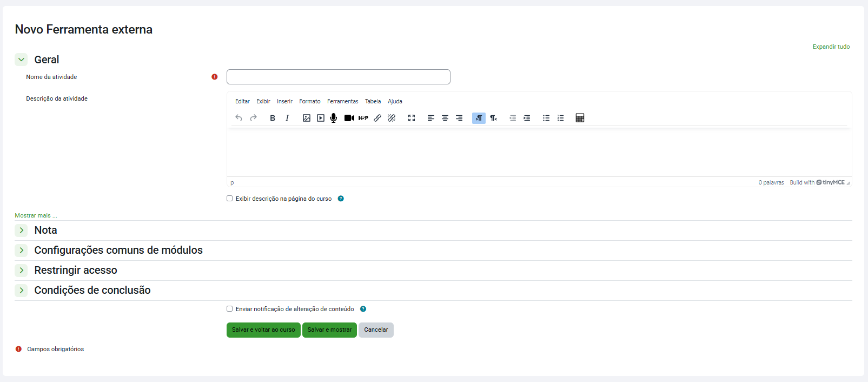This screenshot has width=868, height=382.
Task: Toggle editor fullscreen mode
Action: 412,118
